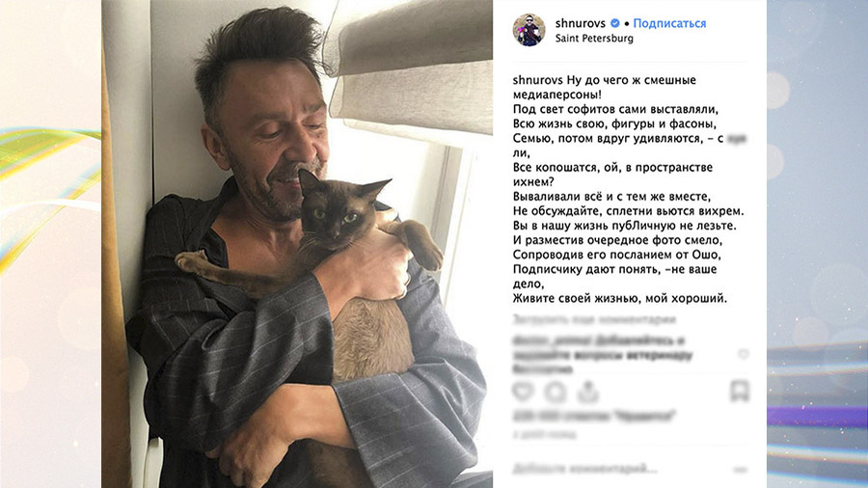Click the caption line mentioning Ошо
This screenshot has height=488, width=868.
tap(616, 255)
